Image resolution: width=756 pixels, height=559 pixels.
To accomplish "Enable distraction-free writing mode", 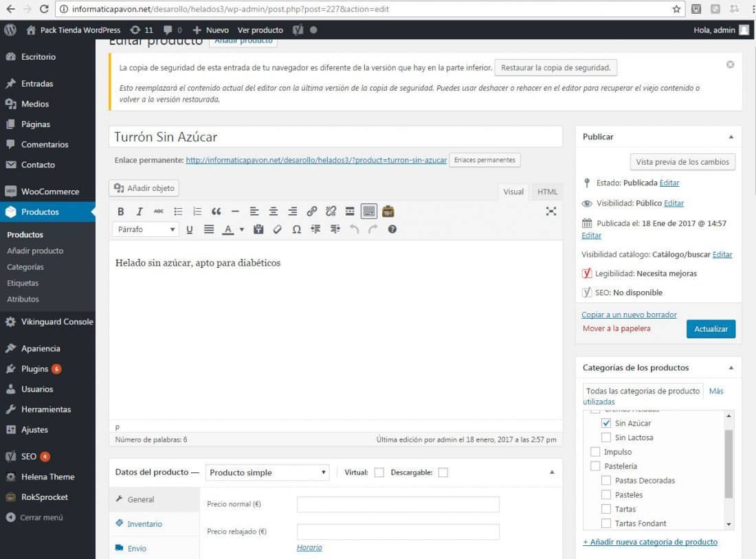I will coord(551,211).
